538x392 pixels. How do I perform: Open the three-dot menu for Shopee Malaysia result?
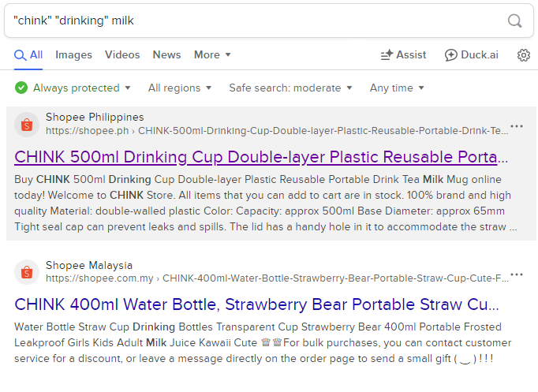coord(517,274)
